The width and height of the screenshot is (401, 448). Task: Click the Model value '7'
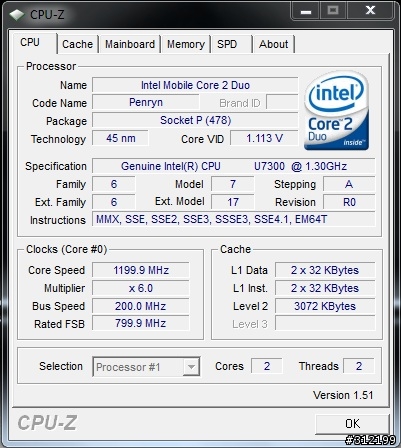tap(233, 184)
